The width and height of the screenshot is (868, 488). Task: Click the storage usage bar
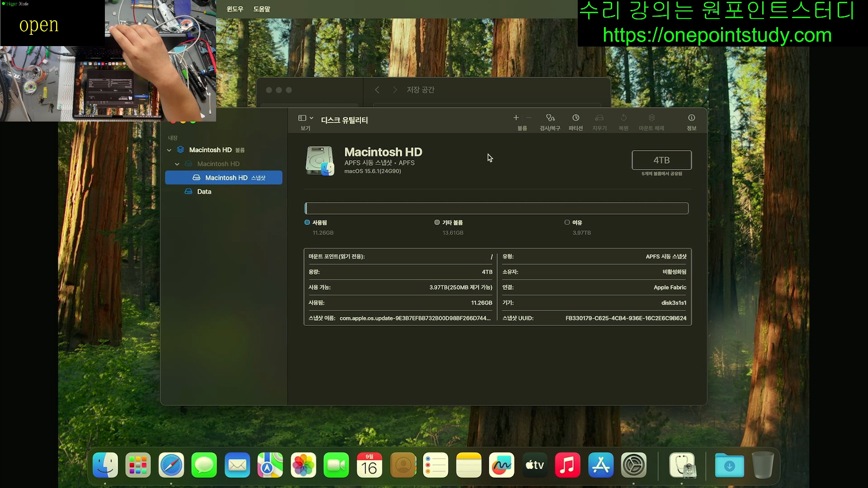click(x=496, y=208)
